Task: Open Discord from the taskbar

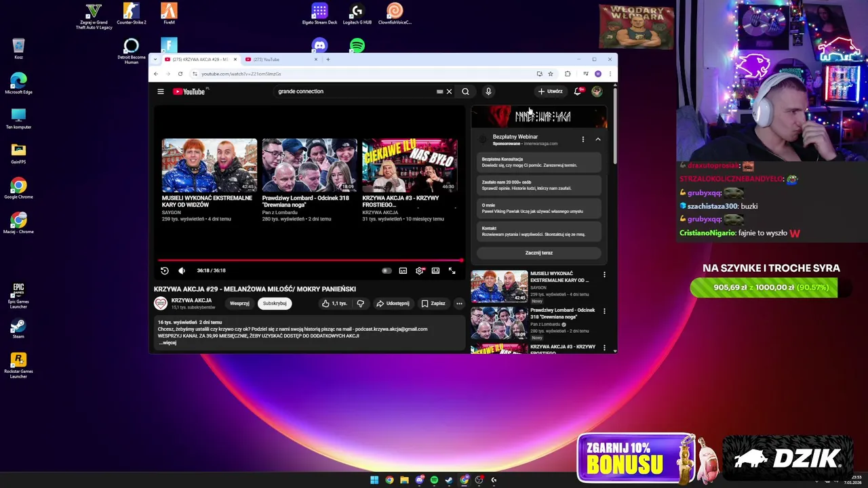Action: 419,480
